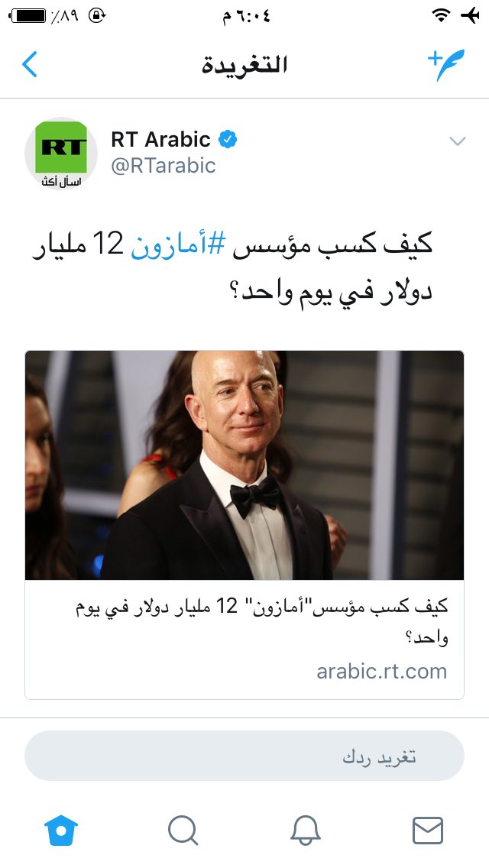Click the arabic.rt.com domain link
Screen dimensions: 489x868
tap(381, 672)
